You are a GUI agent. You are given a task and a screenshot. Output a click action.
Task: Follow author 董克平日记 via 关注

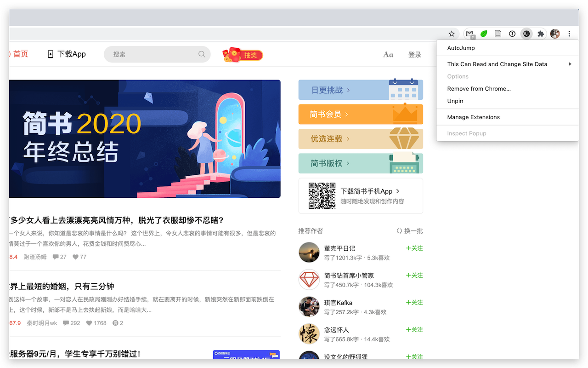[x=414, y=248]
